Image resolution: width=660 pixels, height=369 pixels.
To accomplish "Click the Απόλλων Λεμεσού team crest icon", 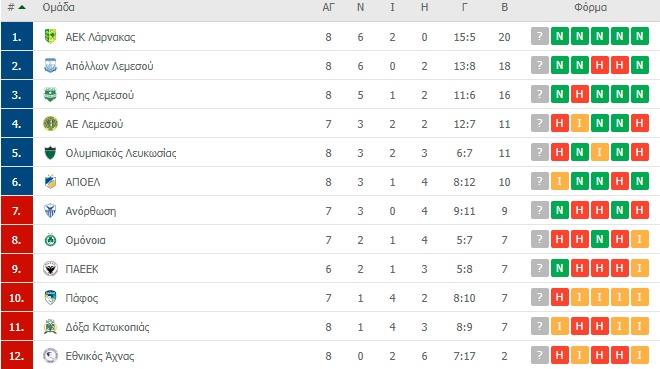I will coord(51,66).
